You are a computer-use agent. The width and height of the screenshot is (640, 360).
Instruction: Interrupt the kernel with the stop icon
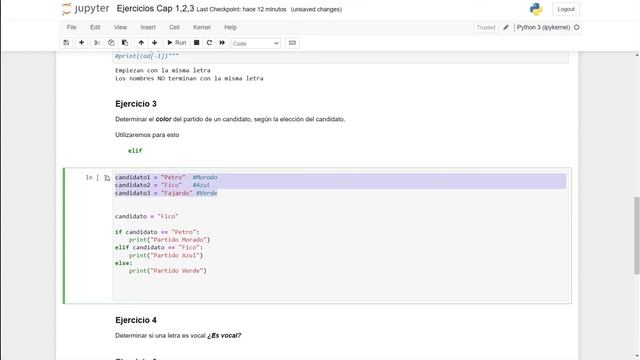[196, 43]
